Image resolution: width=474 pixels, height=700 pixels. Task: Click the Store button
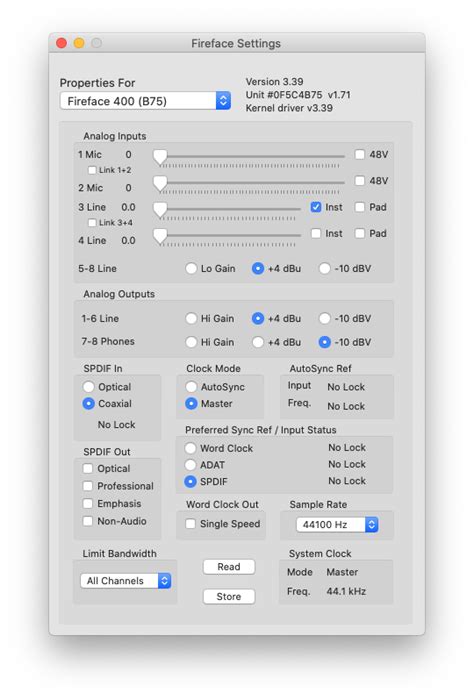click(x=229, y=596)
